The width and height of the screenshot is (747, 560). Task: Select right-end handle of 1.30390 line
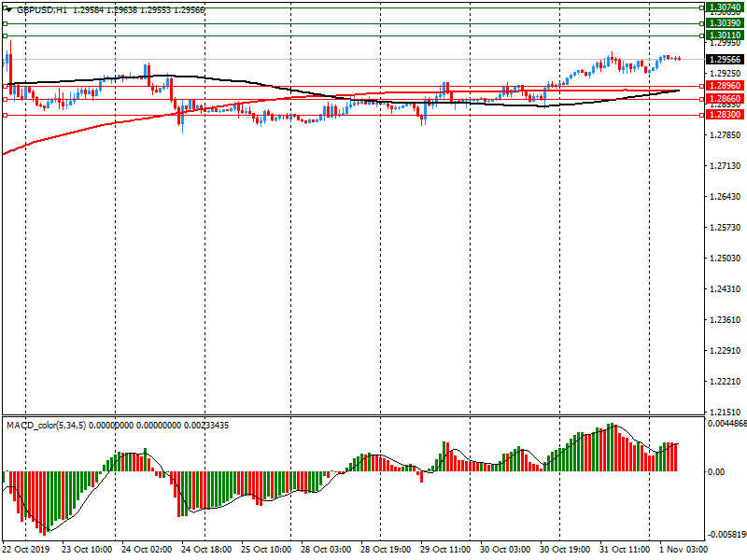pos(701,22)
